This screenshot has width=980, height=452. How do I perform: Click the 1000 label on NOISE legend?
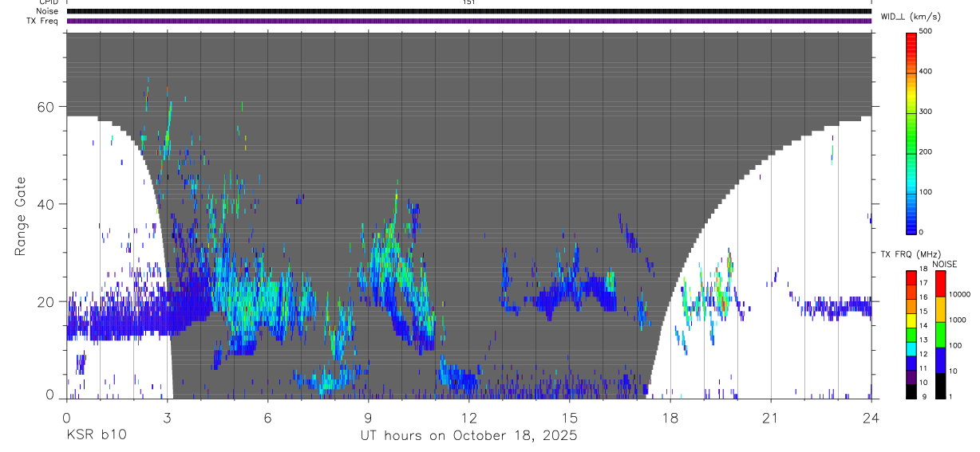[x=958, y=320]
